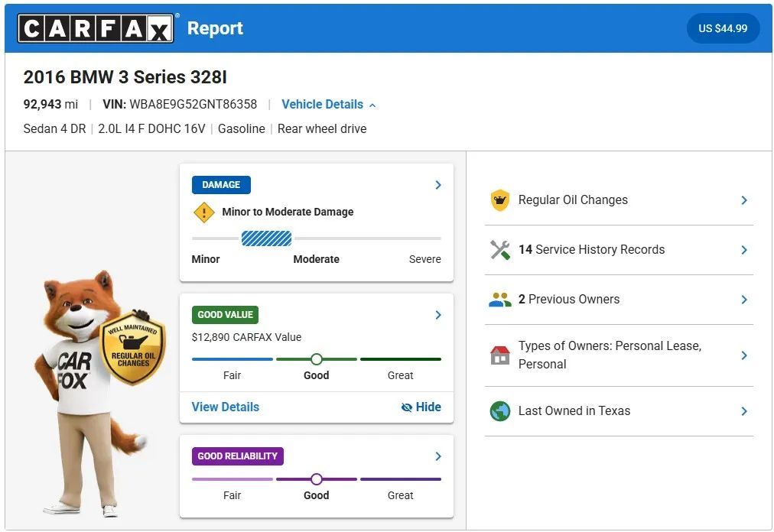Click the globe Last Owned icon

pos(500,411)
